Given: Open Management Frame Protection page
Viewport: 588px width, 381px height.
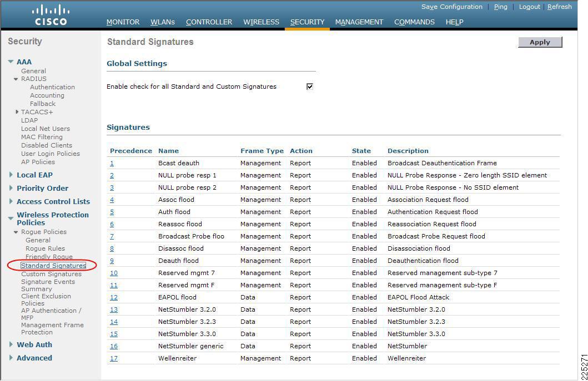Looking at the screenshot, I should pos(52,328).
